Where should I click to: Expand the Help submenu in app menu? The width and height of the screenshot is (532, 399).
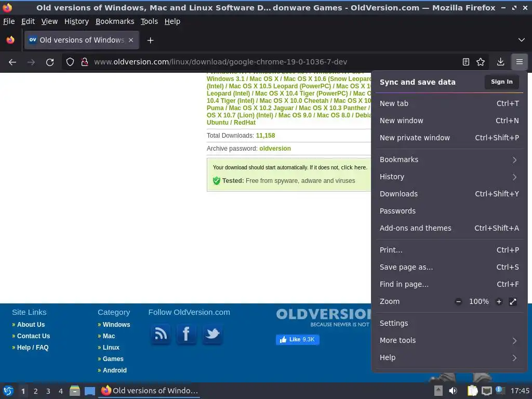pos(449,357)
